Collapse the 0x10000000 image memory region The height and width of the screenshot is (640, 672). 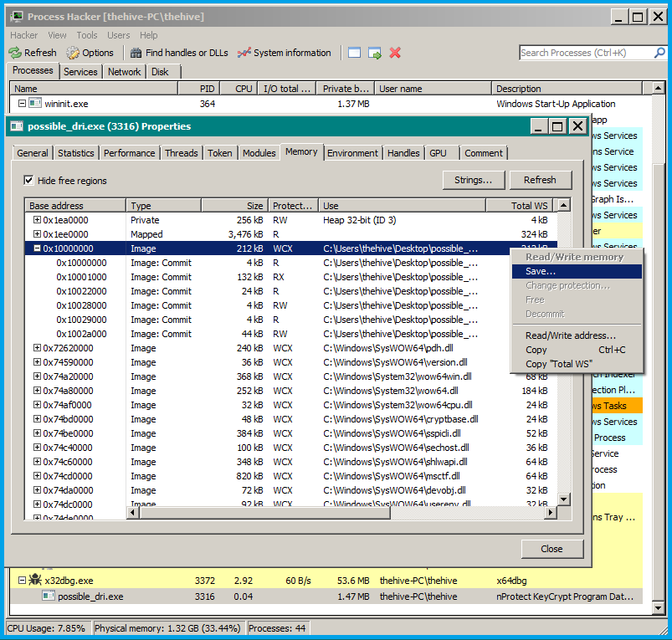(37, 248)
